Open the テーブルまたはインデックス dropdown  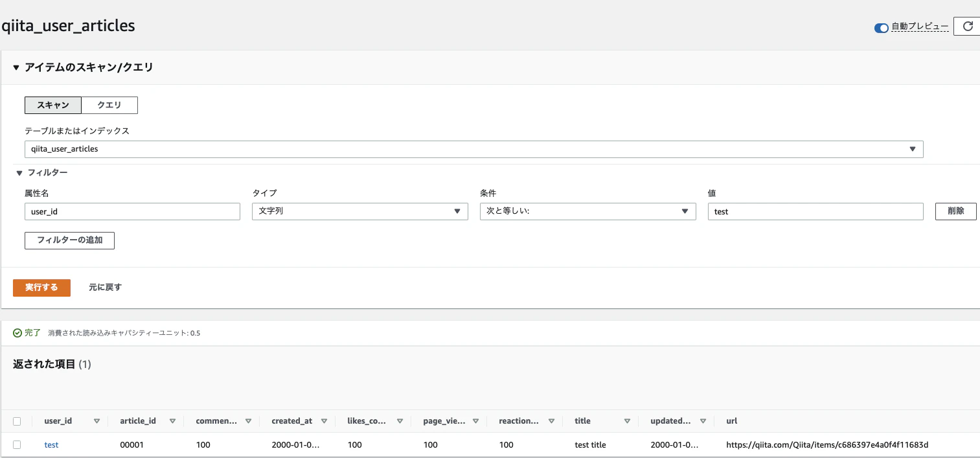coord(473,149)
